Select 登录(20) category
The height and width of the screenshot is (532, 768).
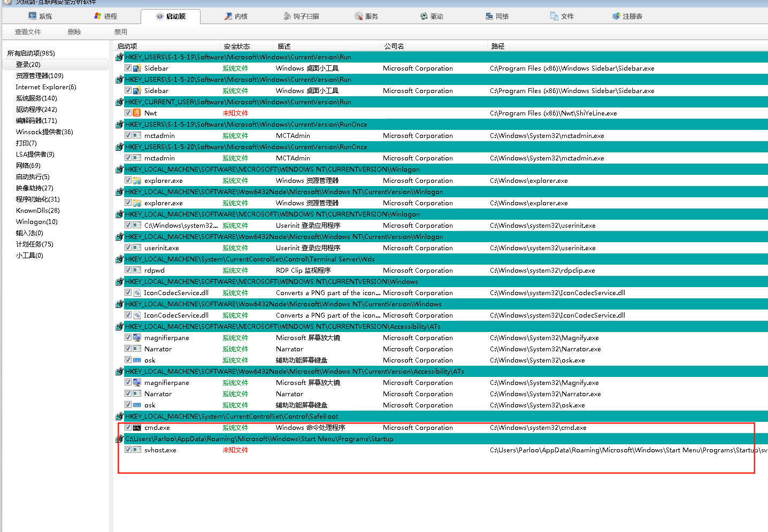click(55, 65)
